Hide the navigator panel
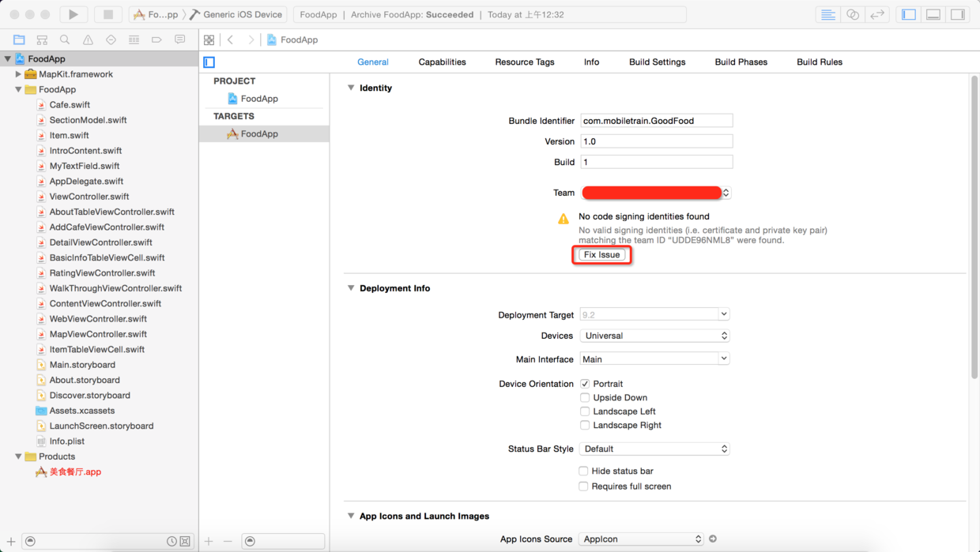This screenshot has width=980, height=552. (909, 14)
